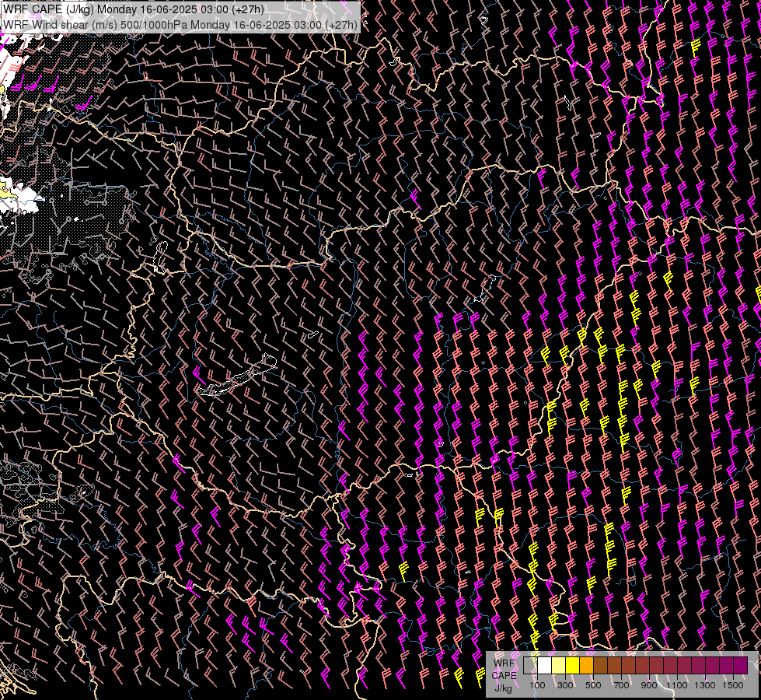
Task: Click the legend tick label 700
Action: (x=621, y=685)
